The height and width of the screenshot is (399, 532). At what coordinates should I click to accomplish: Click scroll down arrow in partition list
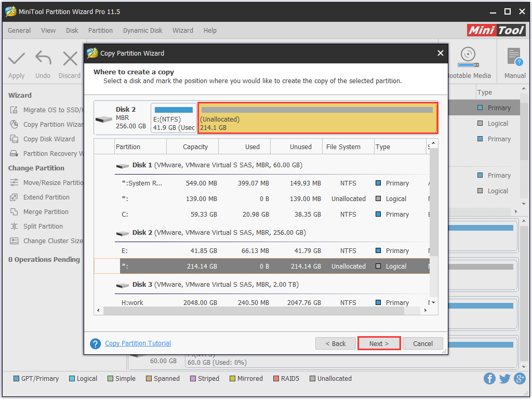[x=433, y=303]
